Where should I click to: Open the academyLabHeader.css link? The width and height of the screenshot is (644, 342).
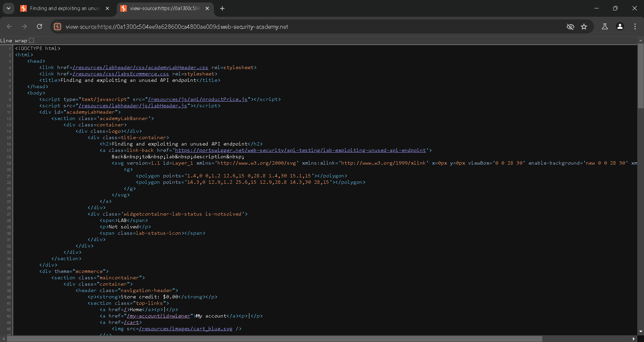click(140, 67)
